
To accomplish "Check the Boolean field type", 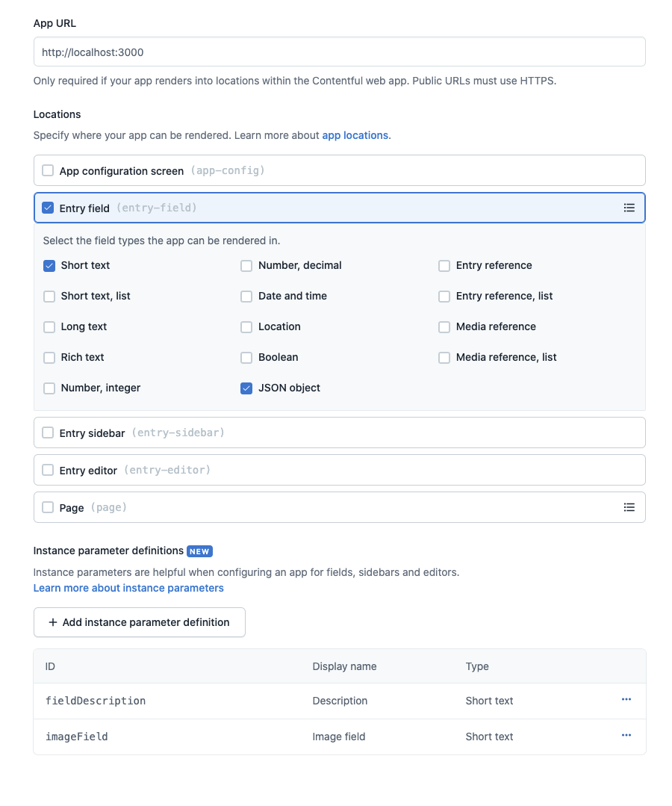I will tap(246, 357).
